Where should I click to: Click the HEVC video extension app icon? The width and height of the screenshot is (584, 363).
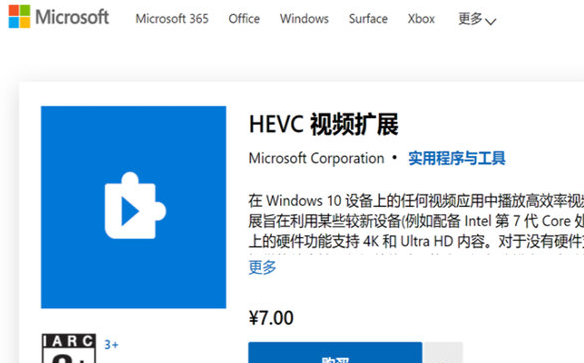(x=133, y=207)
